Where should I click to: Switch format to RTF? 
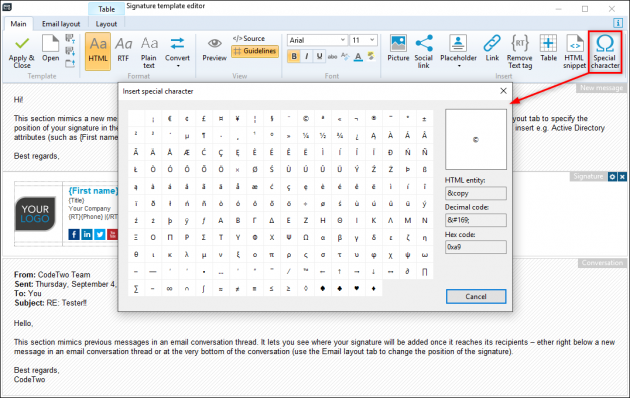tap(123, 50)
